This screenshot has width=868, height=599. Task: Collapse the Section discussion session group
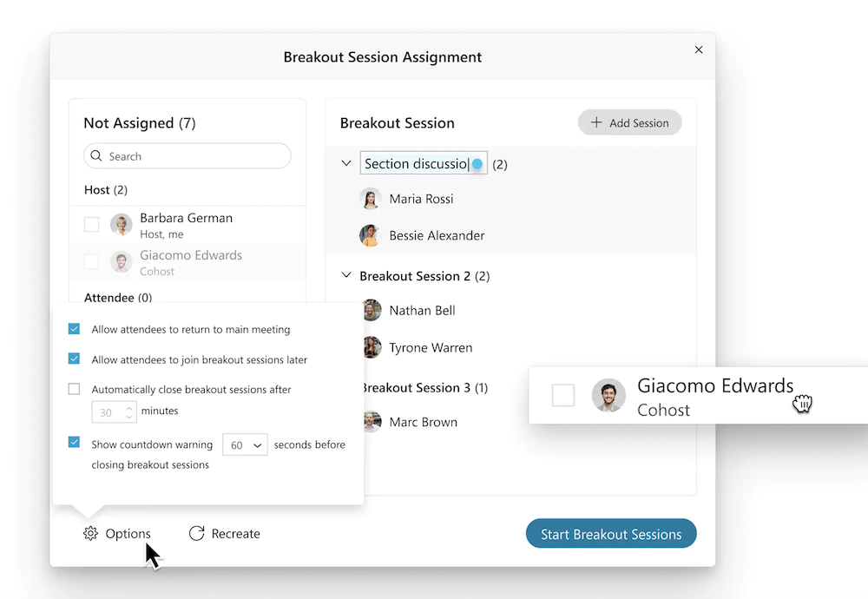[x=346, y=163]
